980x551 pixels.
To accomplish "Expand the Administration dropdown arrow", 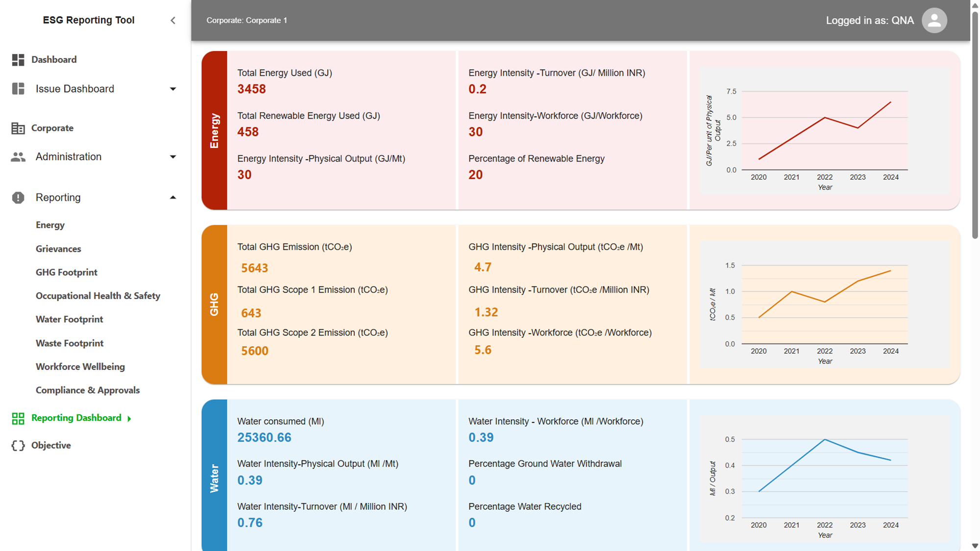I will pyautogui.click(x=173, y=157).
